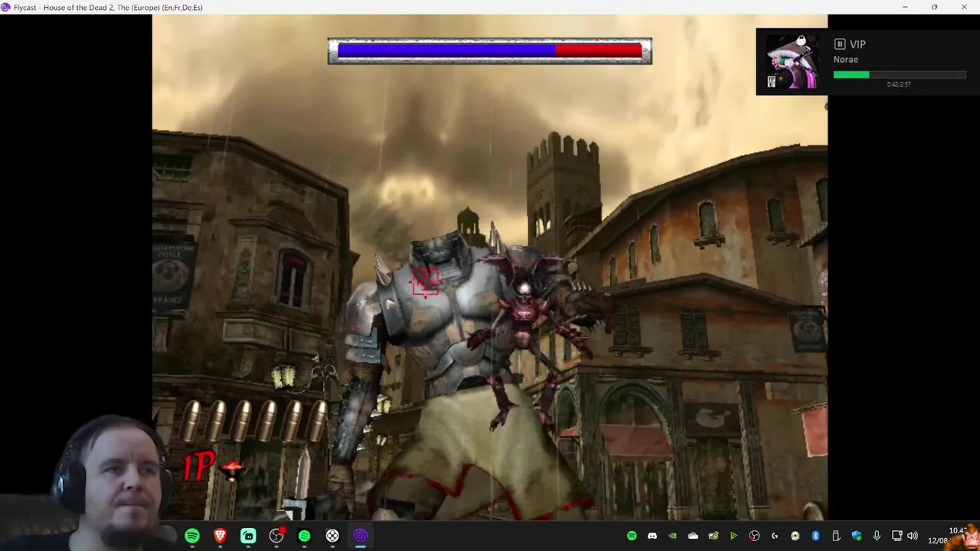Open OBS Studio with the red badge
Viewport: 980px width, 551px height.
276,536
